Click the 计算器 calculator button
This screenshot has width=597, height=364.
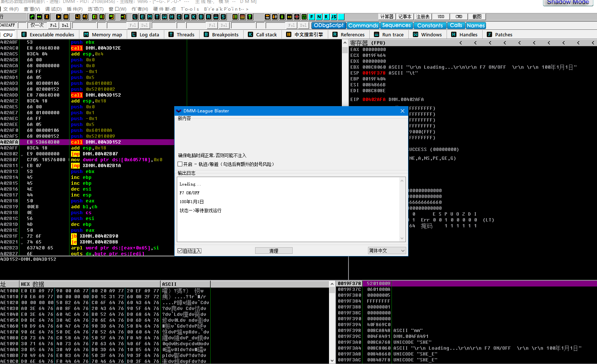(387, 17)
